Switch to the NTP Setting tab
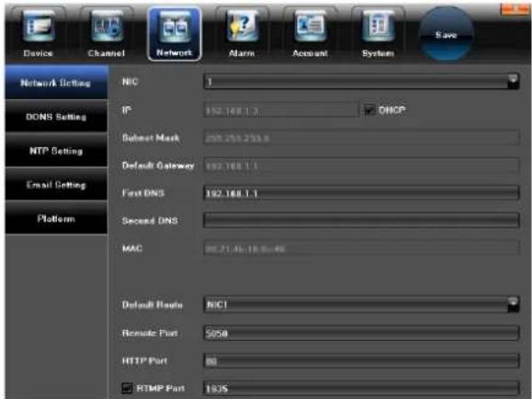The height and width of the screenshot is (399, 532). pos(56,151)
